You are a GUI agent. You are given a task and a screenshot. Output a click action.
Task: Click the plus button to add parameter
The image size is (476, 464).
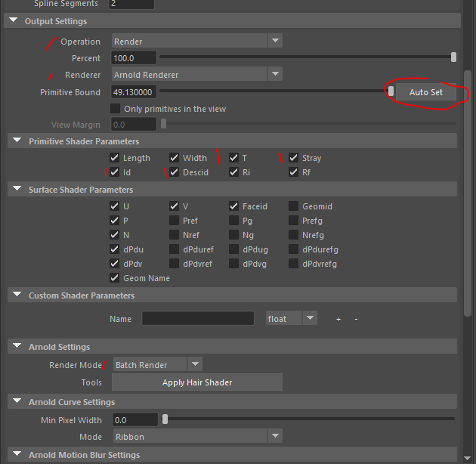click(338, 319)
